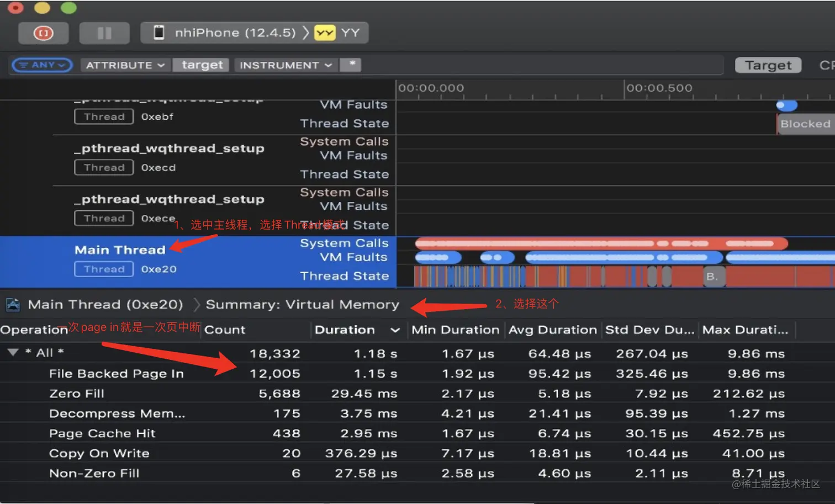The height and width of the screenshot is (504, 835).
Task: Click the virtual memory instrument icon in breadcrumb
Action: (x=13, y=304)
